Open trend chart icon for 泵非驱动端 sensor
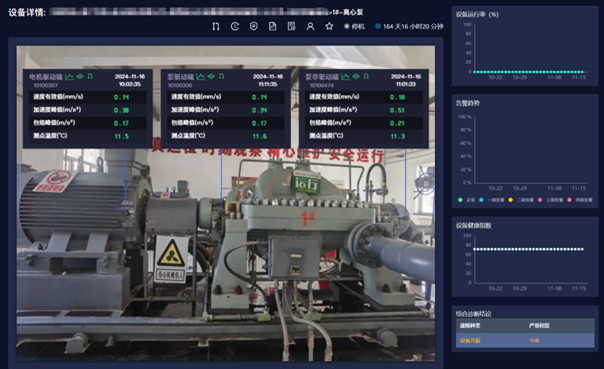Viewport: 604px width, 369px height. (x=346, y=77)
